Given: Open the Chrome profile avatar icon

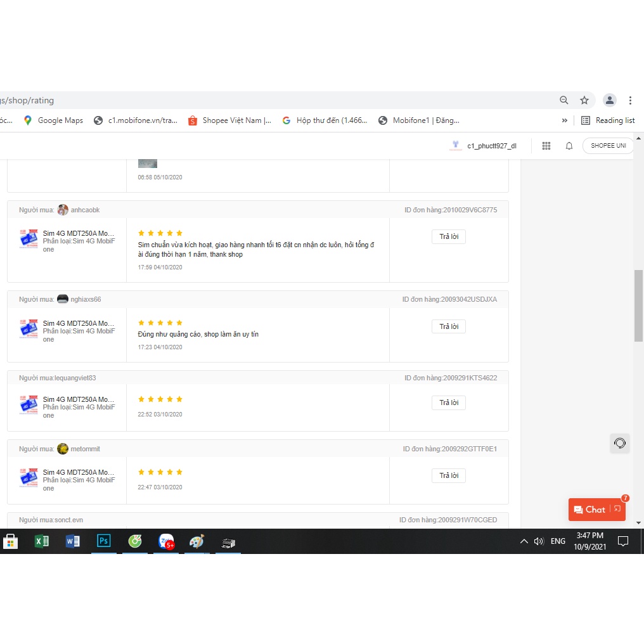Looking at the screenshot, I should [x=609, y=100].
